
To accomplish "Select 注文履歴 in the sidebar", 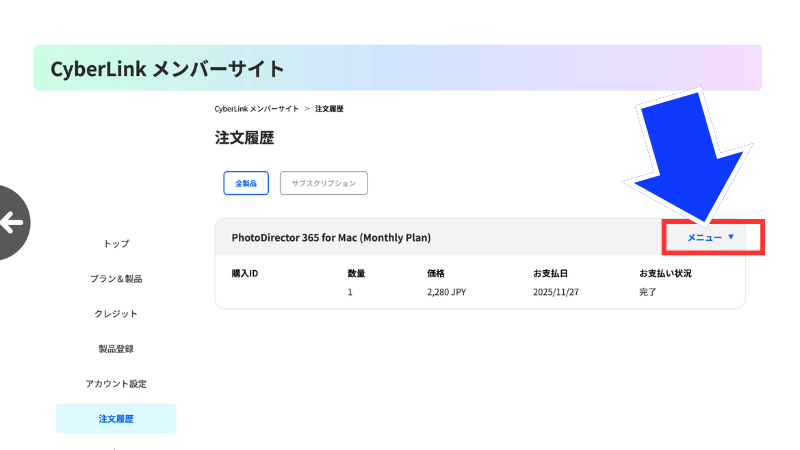I will (116, 419).
